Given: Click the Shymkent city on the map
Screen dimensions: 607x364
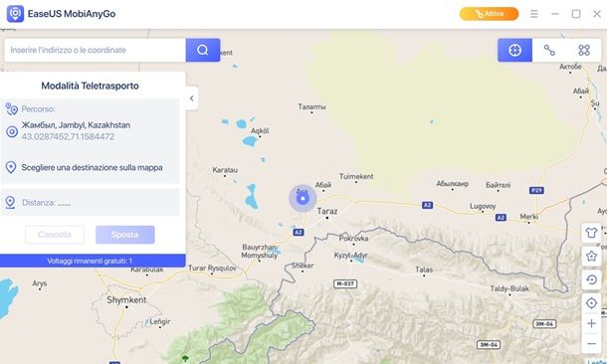Looking at the screenshot, I should [x=126, y=300].
